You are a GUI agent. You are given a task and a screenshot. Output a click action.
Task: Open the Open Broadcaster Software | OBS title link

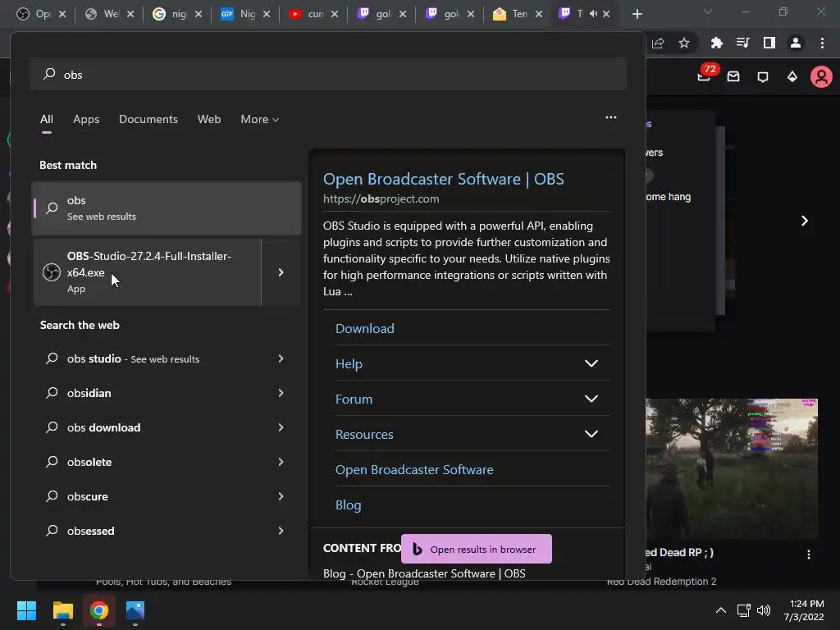coord(443,179)
